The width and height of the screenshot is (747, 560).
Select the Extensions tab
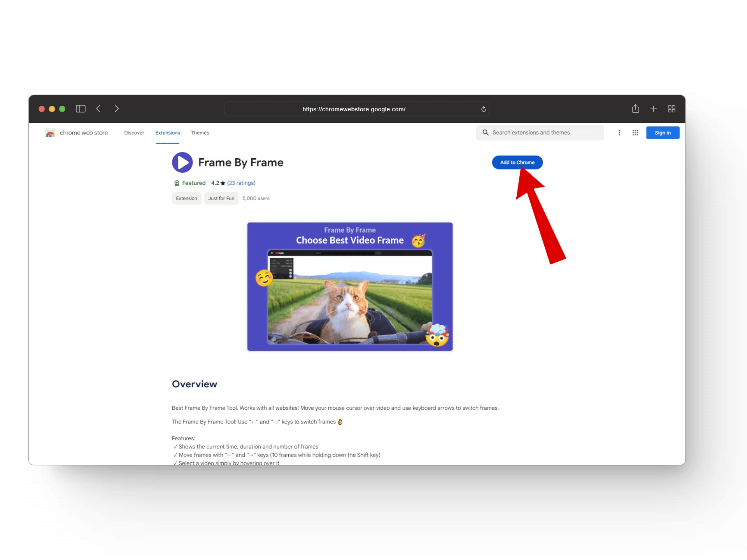tap(167, 133)
